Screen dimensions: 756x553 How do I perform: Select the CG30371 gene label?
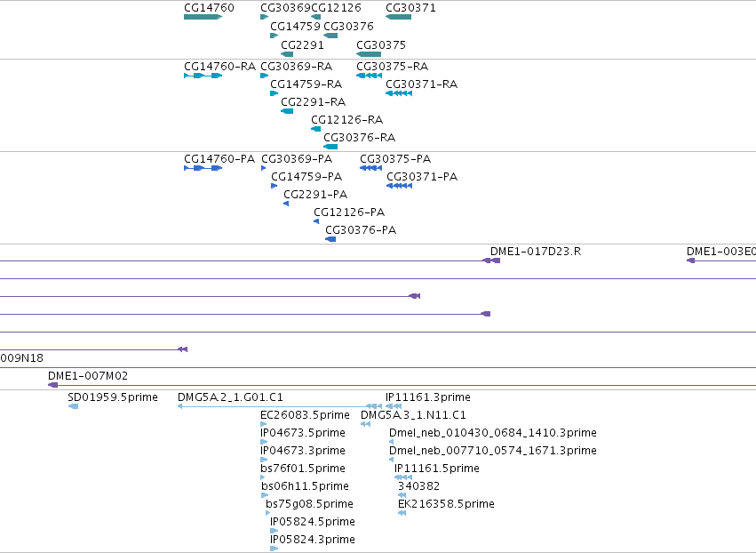point(410,8)
